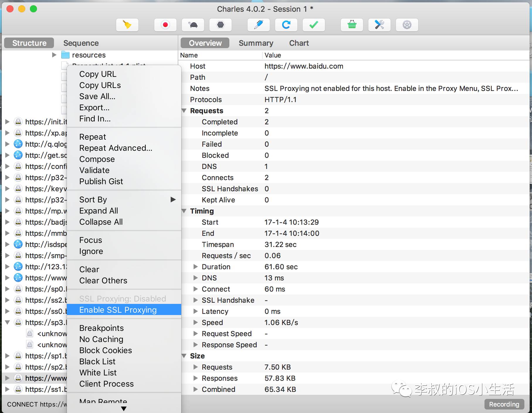Expand the https://init.it host node
532x413 pixels.
point(8,122)
